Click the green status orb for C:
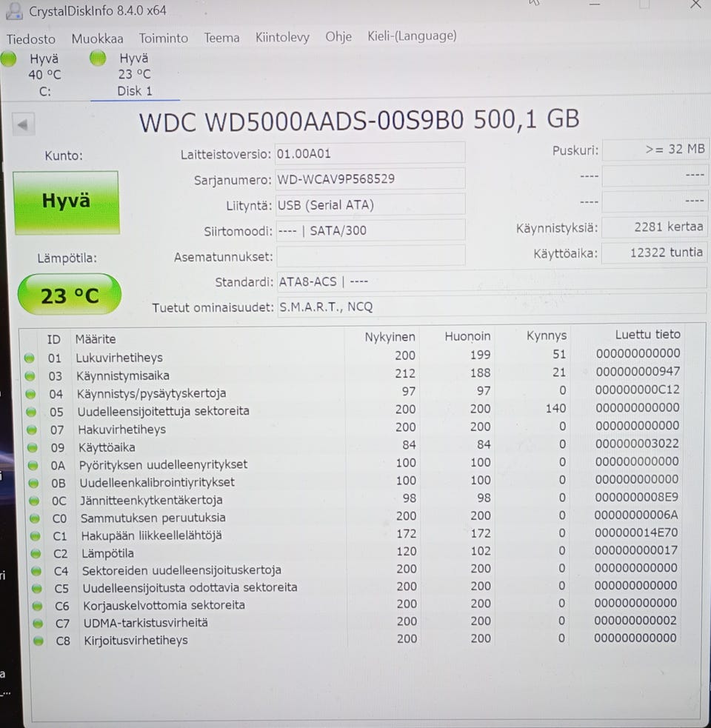The image size is (711, 728). click(x=8, y=59)
